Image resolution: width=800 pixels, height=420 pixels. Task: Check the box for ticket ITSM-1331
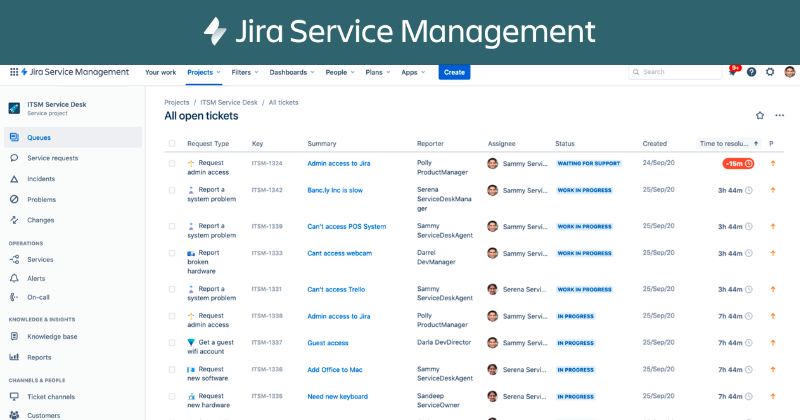172,289
